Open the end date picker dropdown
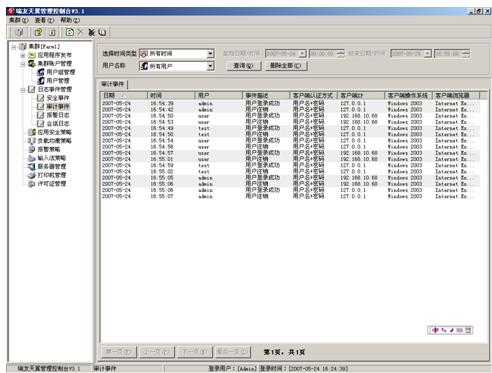 click(x=428, y=54)
